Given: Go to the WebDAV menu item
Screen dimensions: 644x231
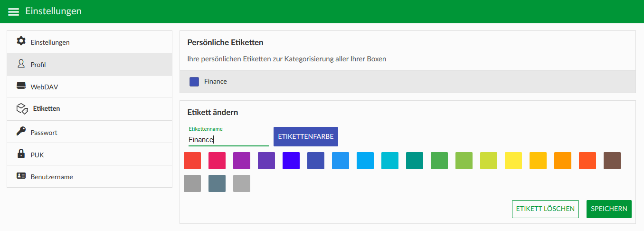Looking at the screenshot, I should click(x=89, y=87).
